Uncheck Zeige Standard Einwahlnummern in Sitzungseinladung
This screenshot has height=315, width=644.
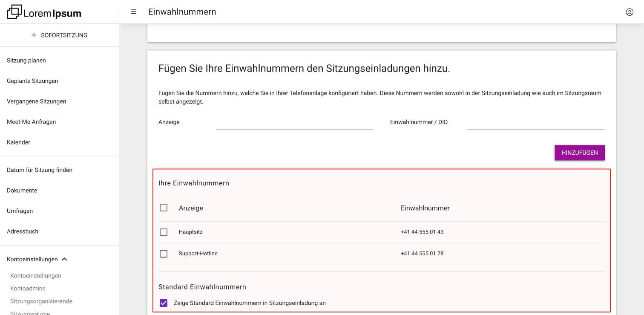164,303
